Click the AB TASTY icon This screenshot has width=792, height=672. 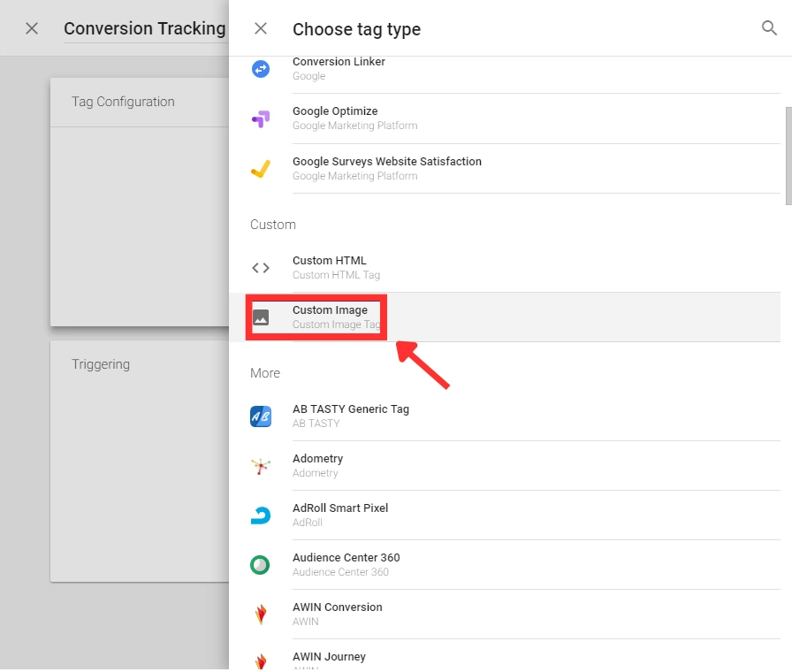pos(261,416)
